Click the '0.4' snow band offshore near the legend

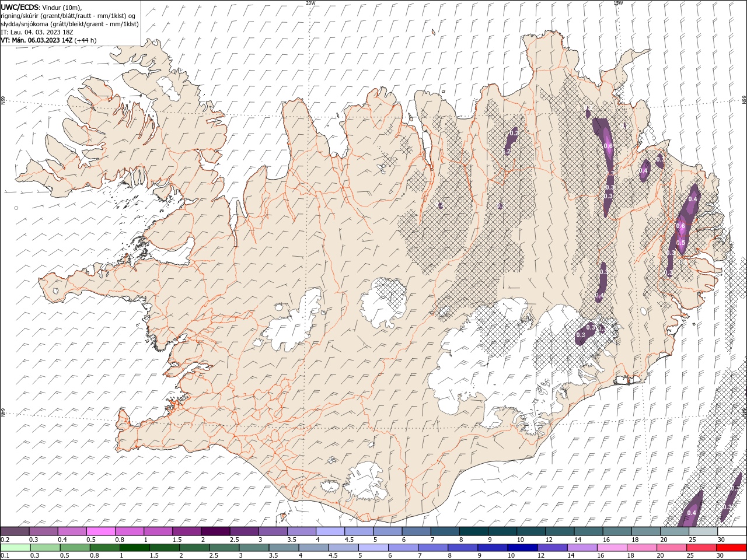[692, 509]
